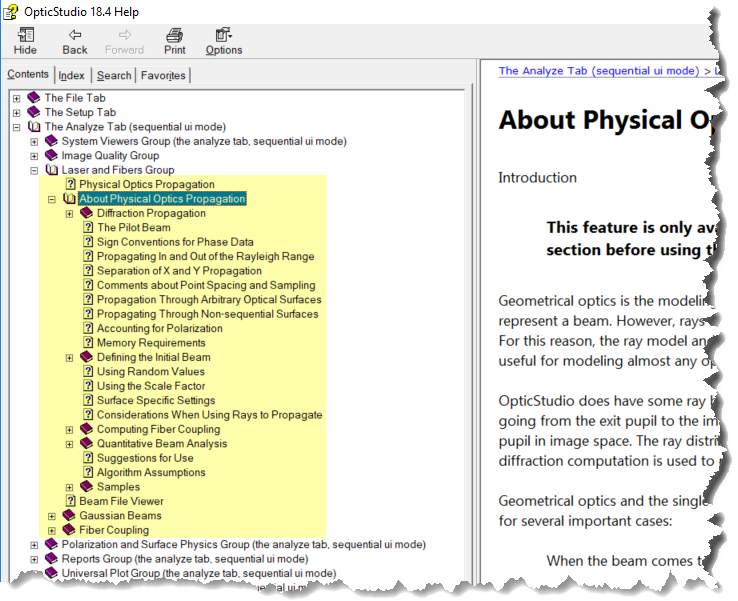Image resolution: width=738 pixels, height=601 pixels.
Task: Click the book icon beside System Viewers Group
Action: [51, 141]
